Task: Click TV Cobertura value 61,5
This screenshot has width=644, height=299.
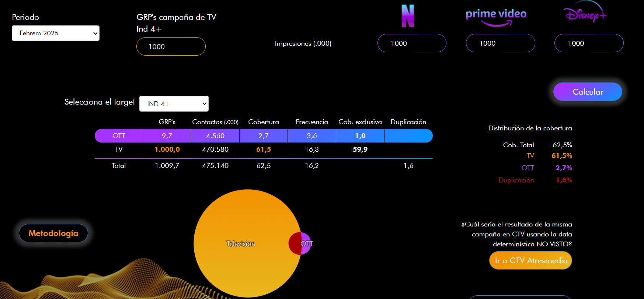Action: tap(264, 149)
